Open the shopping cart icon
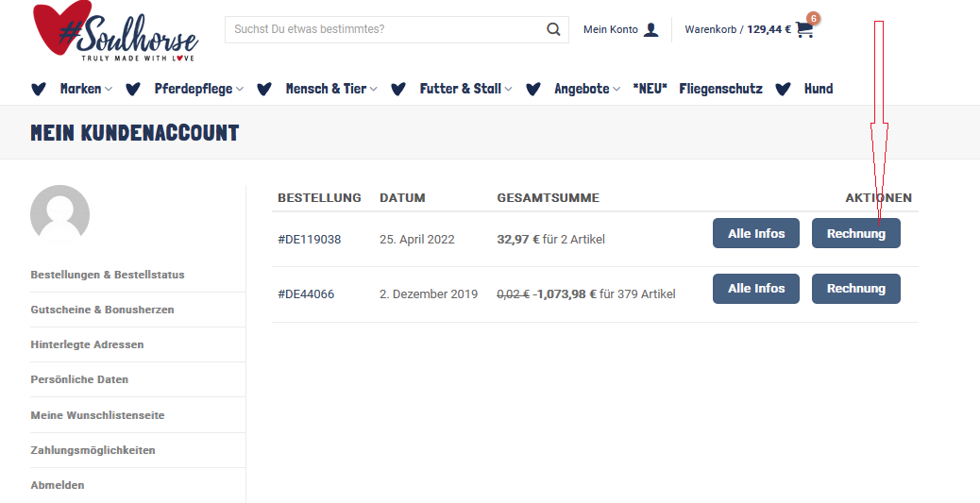 pos(804,29)
